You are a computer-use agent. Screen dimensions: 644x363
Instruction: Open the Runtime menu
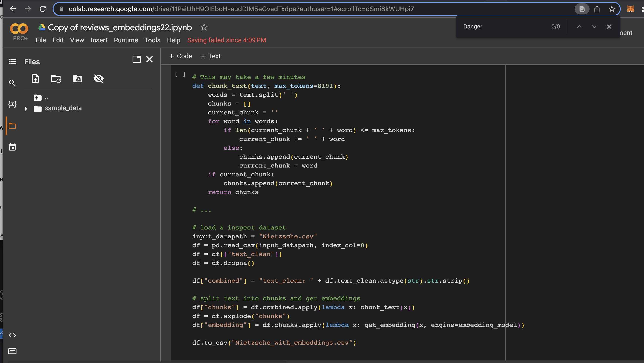125,40
